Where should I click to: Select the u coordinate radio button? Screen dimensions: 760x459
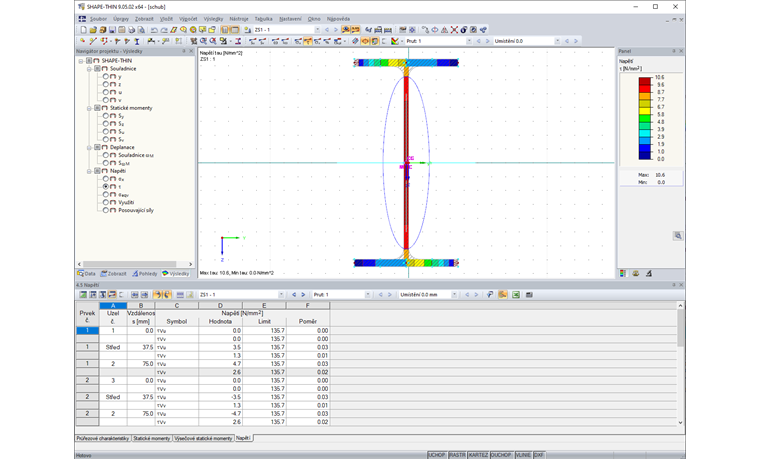106,92
